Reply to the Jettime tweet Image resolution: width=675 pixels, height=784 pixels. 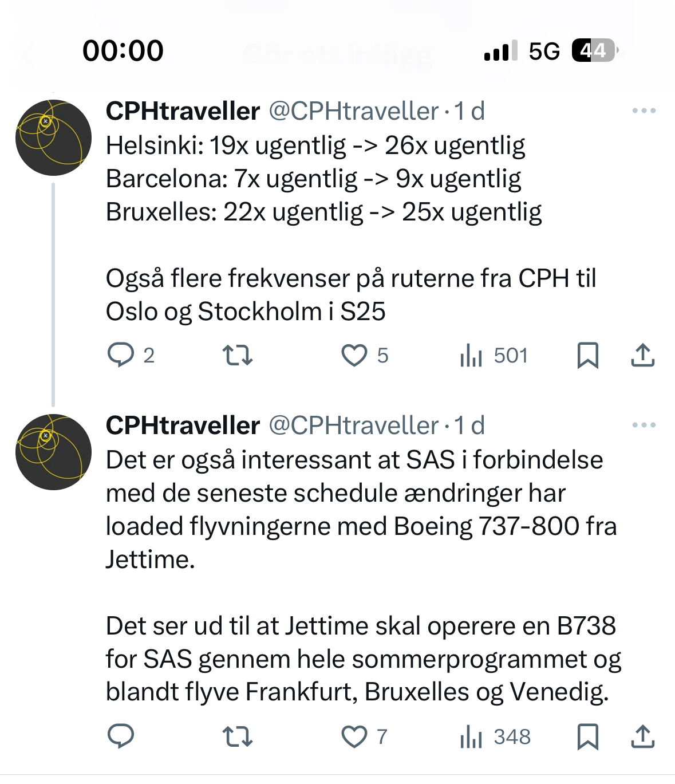click(x=121, y=736)
